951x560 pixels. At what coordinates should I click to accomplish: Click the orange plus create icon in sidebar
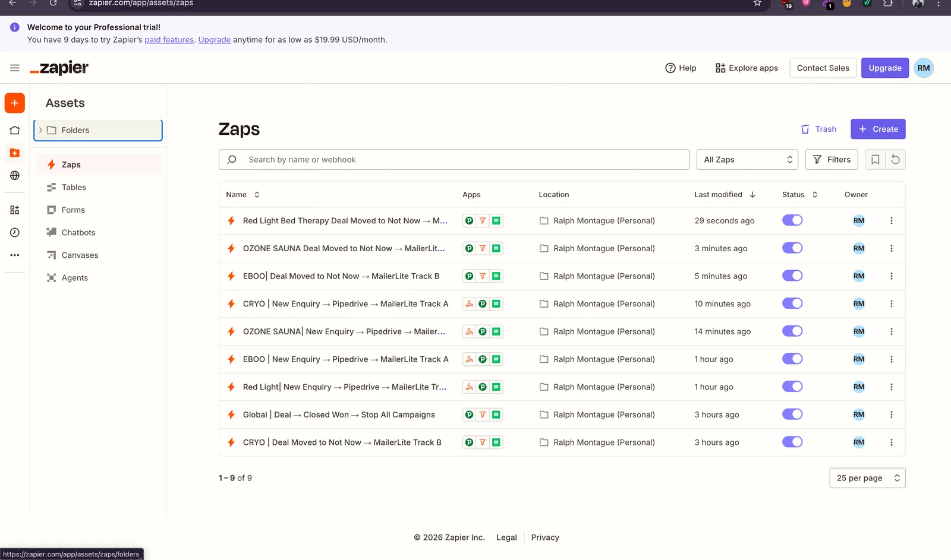pyautogui.click(x=15, y=103)
